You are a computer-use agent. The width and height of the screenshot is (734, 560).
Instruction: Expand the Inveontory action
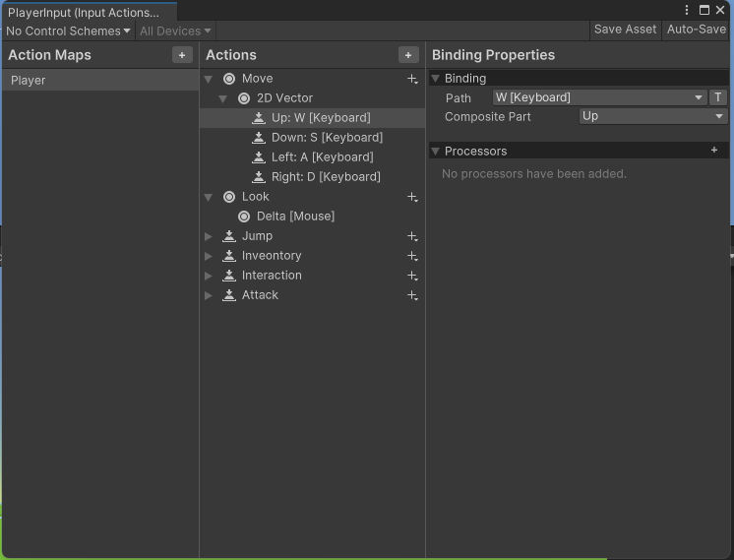[x=209, y=256]
